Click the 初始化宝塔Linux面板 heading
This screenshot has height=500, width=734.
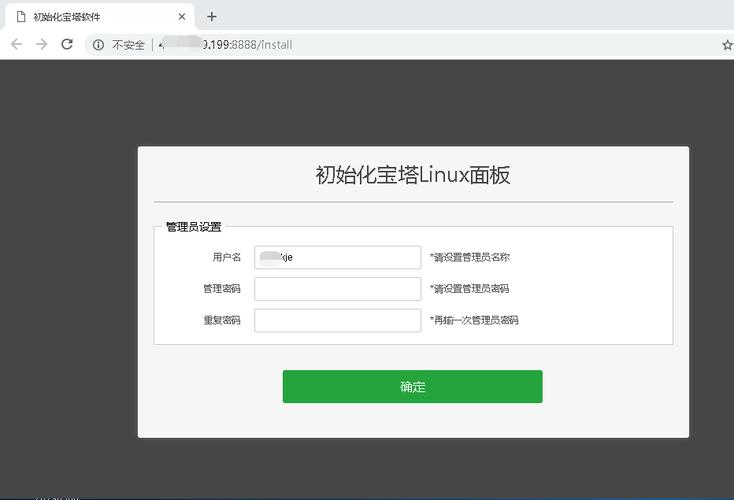[413, 175]
